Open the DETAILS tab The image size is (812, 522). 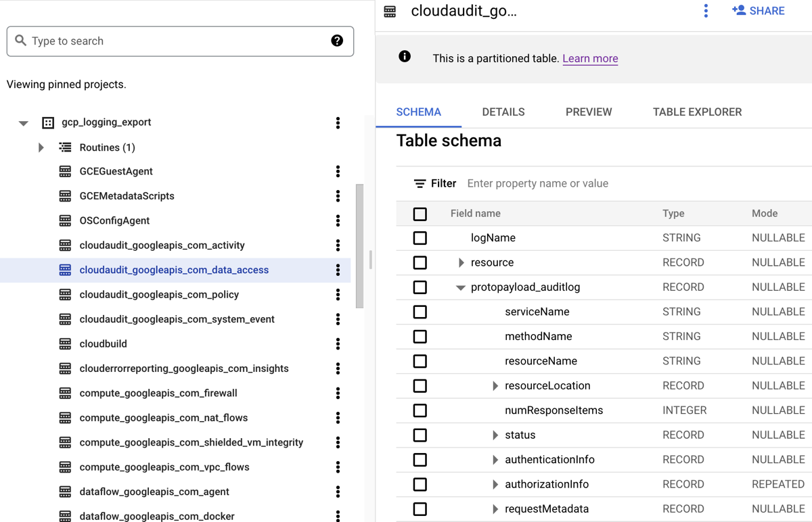click(503, 112)
